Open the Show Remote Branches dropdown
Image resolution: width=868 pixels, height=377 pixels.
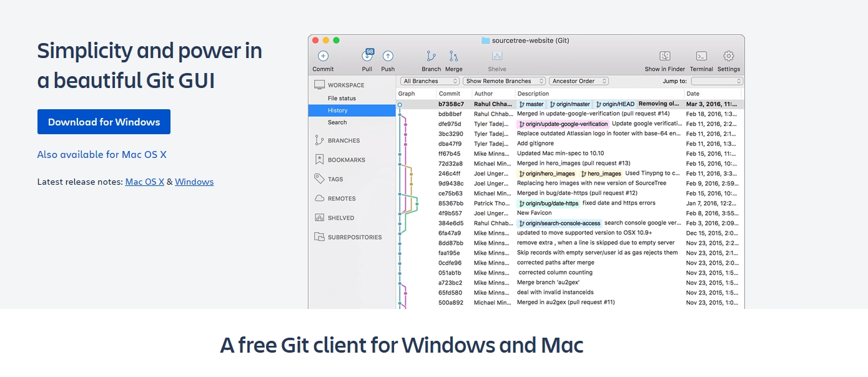pyautogui.click(x=504, y=81)
